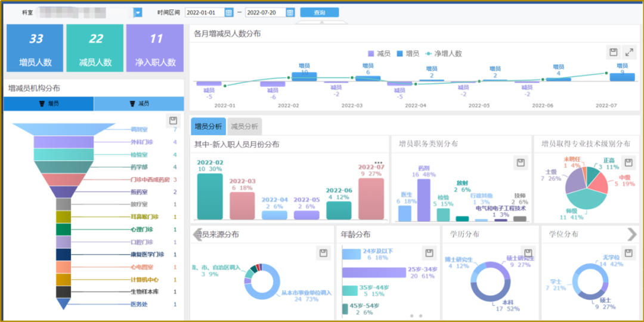Image resolution: width=644 pixels, height=322 pixels.
Task: Expand the monthly headcount chart to fullscreen
Action: pyautogui.click(x=629, y=52)
